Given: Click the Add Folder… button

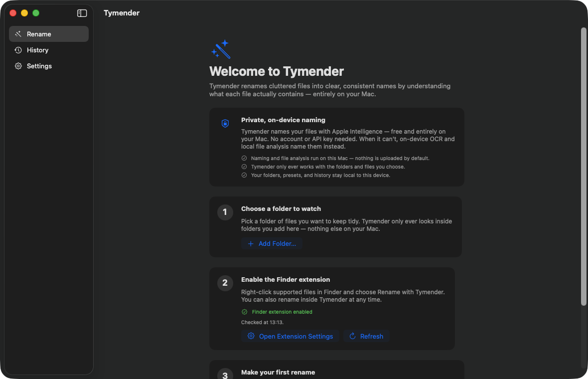Looking at the screenshot, I should 272,243.
